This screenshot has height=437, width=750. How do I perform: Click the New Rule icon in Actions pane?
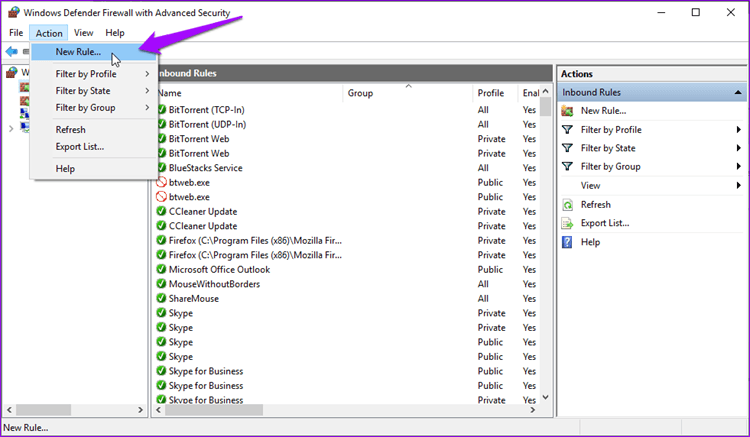pyautogui.click(x=567, y=111)
